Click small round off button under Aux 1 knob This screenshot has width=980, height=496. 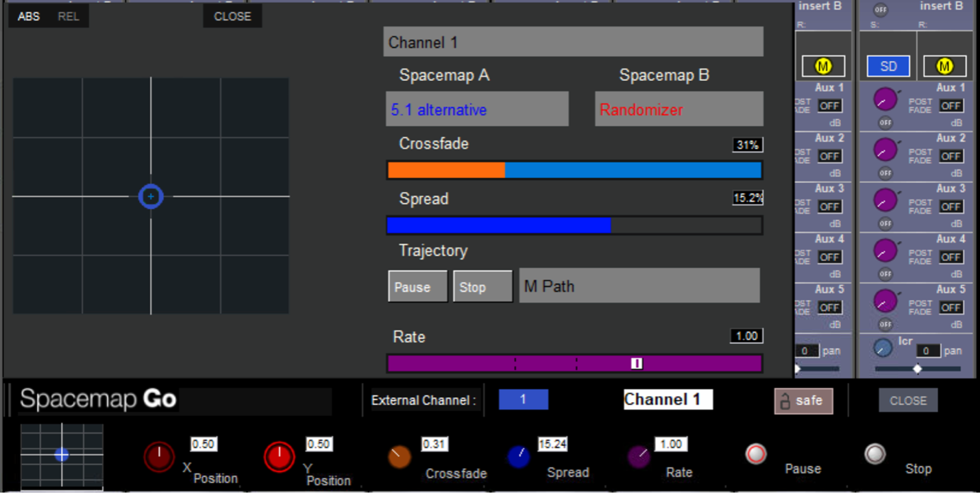(885, 123)
